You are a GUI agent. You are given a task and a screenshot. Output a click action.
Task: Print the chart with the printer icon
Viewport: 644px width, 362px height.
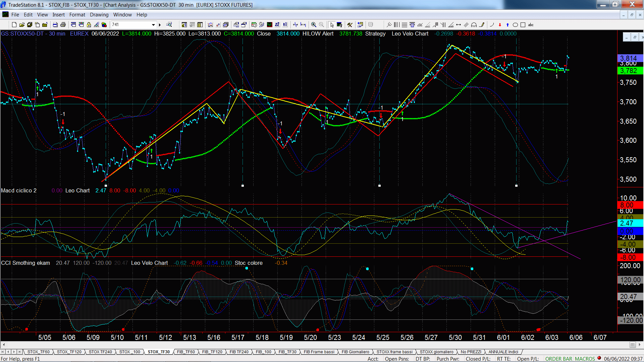click(x=63, y=25)
